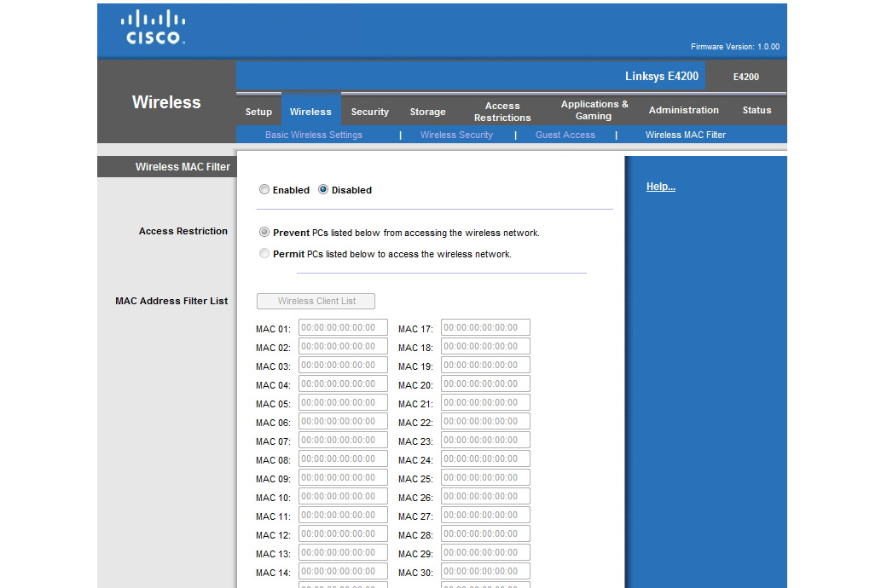Go to Wireless Security subtab
This screenshot has height=588, width=887.
click(x=456, y=135)
